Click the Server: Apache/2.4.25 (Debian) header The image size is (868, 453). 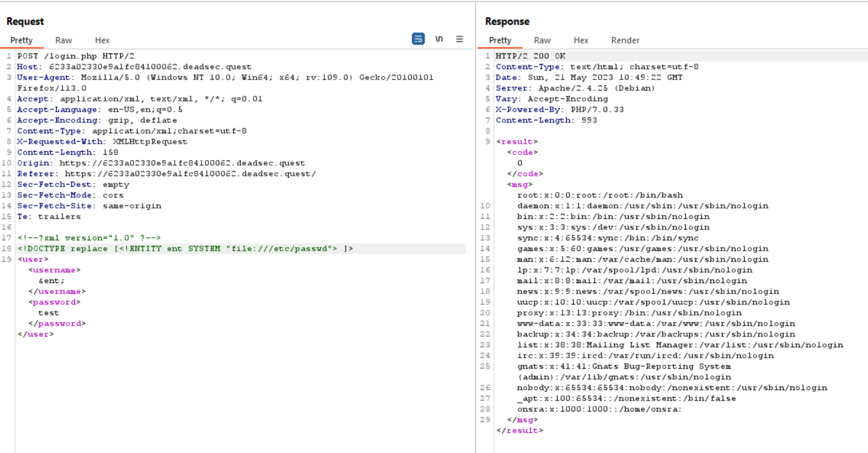[x=575, y=88]
